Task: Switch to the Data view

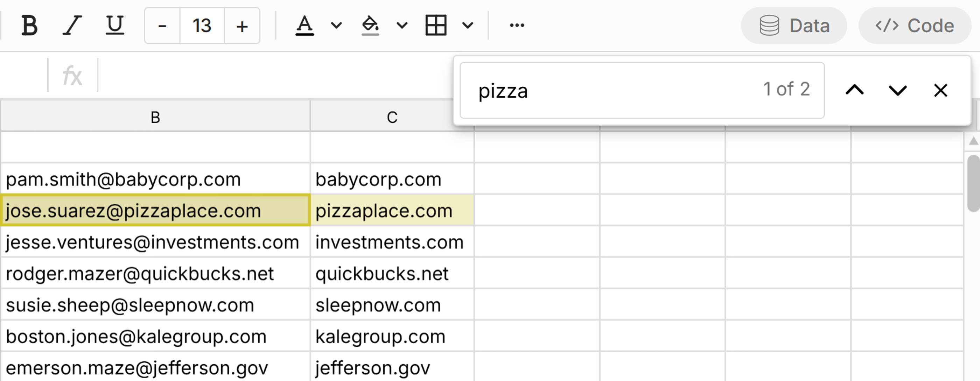Action: point(794,25)
